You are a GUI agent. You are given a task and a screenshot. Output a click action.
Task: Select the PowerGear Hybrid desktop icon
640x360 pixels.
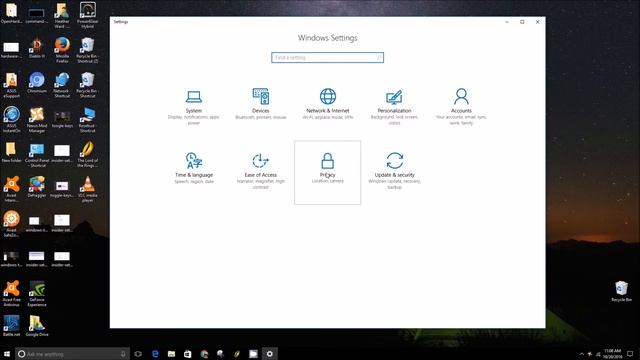tap(87, 15)
